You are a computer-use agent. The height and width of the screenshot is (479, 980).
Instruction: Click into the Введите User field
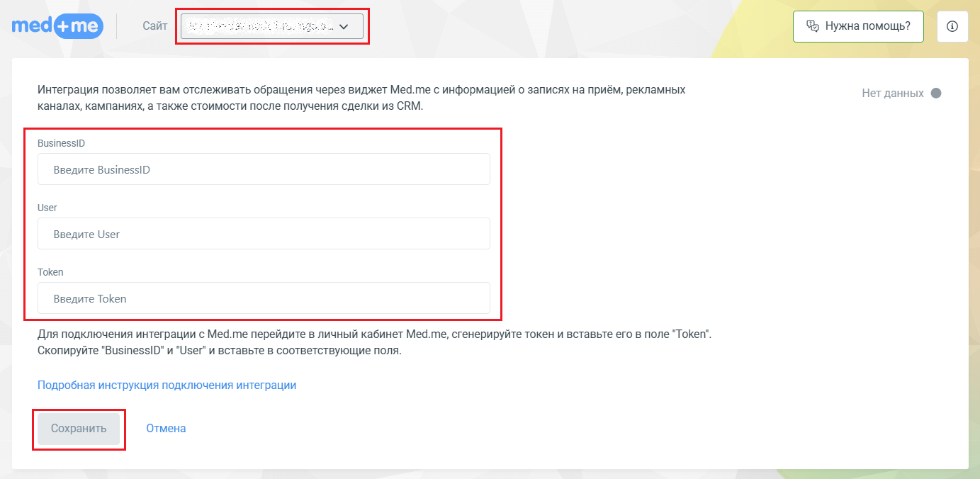pos(264,234)
